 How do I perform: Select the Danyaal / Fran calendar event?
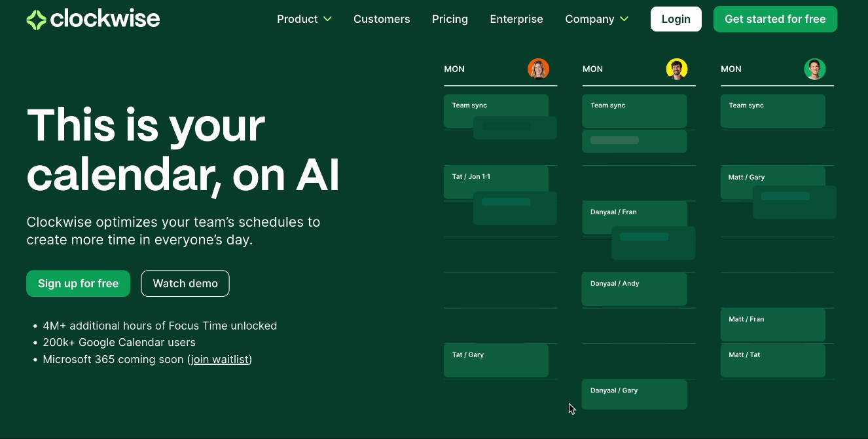click(x=634, y=217)
